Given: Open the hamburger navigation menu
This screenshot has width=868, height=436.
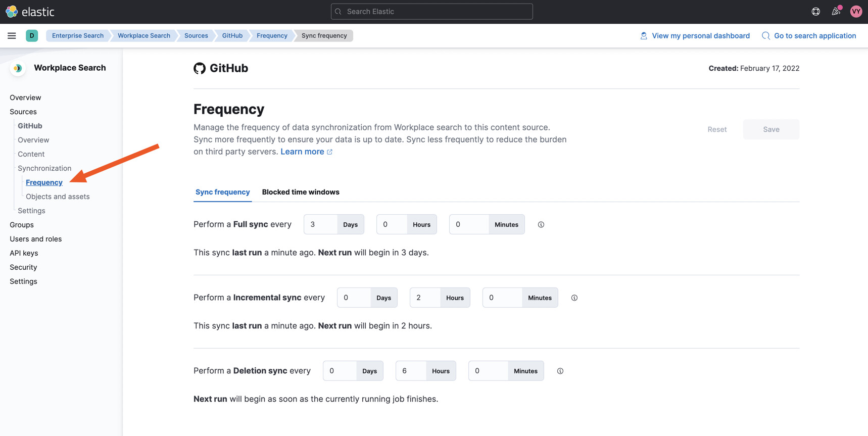Looking at the screenshot, I should pos(12,35).
